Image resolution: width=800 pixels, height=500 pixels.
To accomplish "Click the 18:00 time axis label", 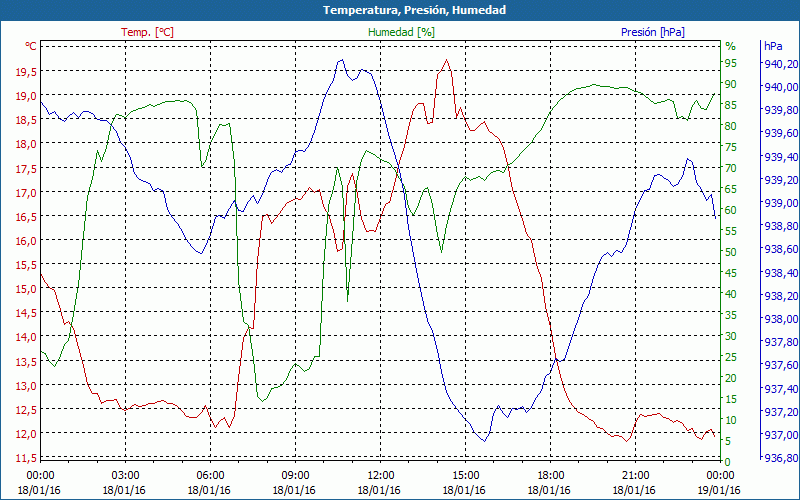I will pyautogui.click(x=551, y=476).
